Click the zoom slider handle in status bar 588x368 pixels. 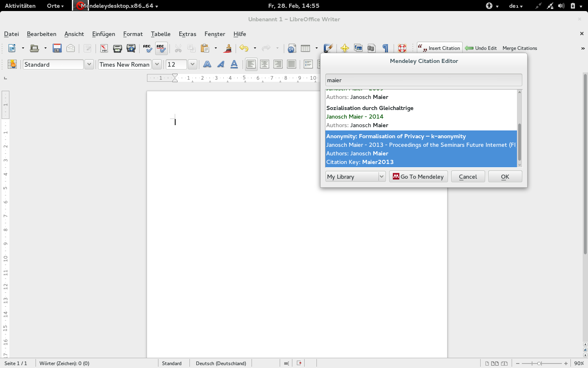pos(539,363)
